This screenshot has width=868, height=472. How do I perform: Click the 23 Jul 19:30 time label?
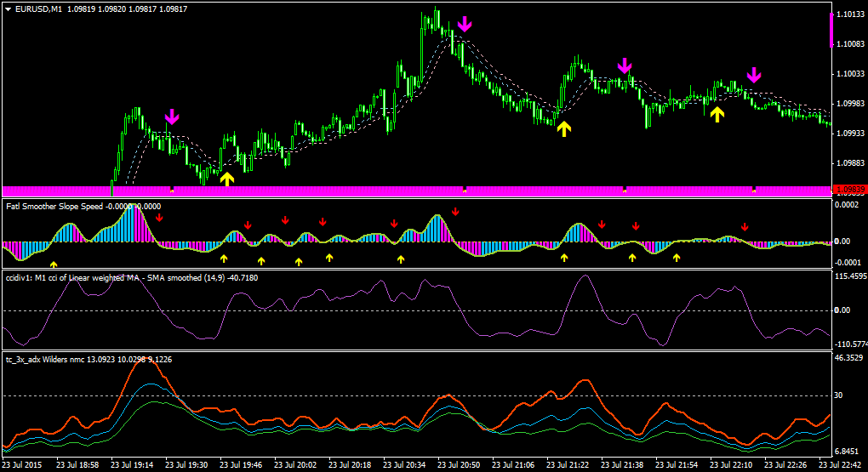[x=186, y=465]
